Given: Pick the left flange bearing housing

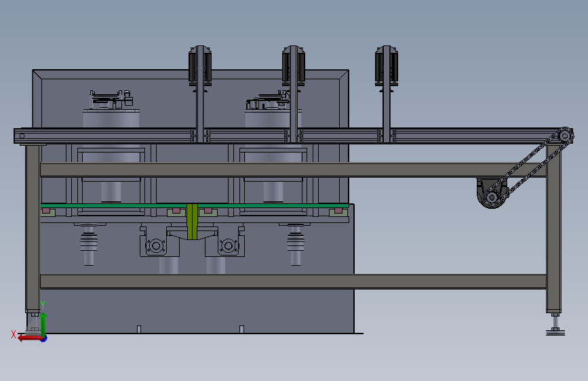Looking at the screenshot, I should click(x=155, y=246).
